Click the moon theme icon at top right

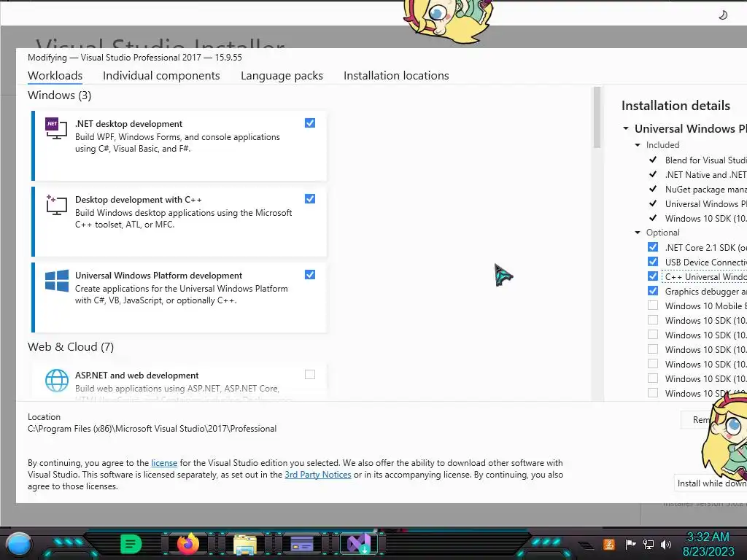723,15
